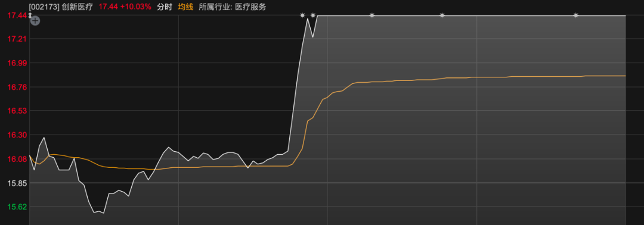Screen dimensions: 644x225
Task: Open the 医疗服务 industry link
Action: coord(250,7)
